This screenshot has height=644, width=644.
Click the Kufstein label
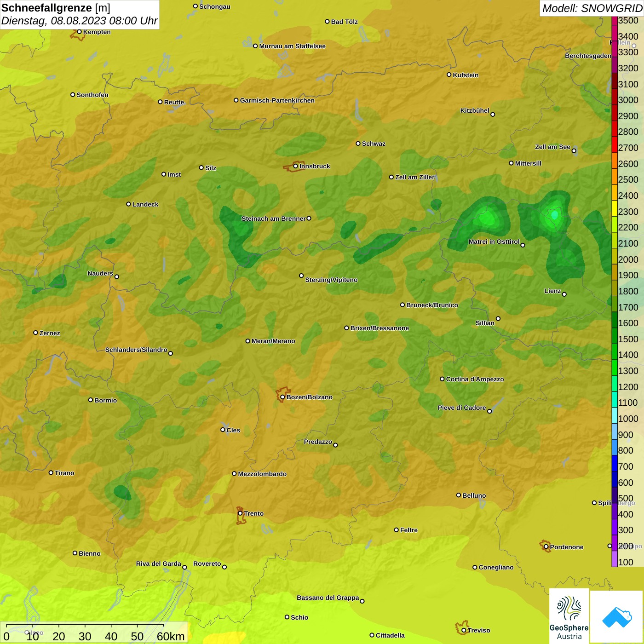[466, 75]
